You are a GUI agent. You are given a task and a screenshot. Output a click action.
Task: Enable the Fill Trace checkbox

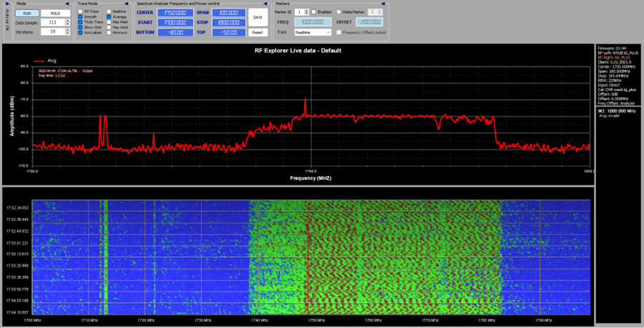click(x=80, y=12)
